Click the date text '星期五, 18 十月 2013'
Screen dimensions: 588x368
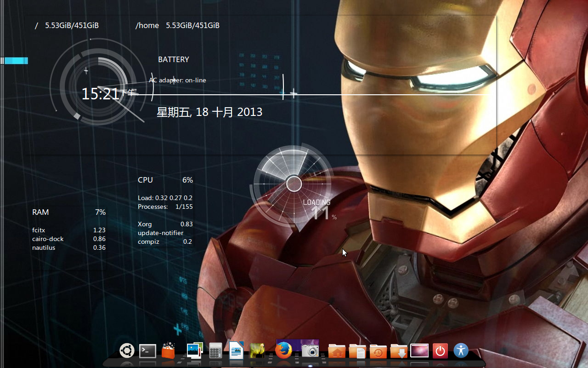point(209,112)
